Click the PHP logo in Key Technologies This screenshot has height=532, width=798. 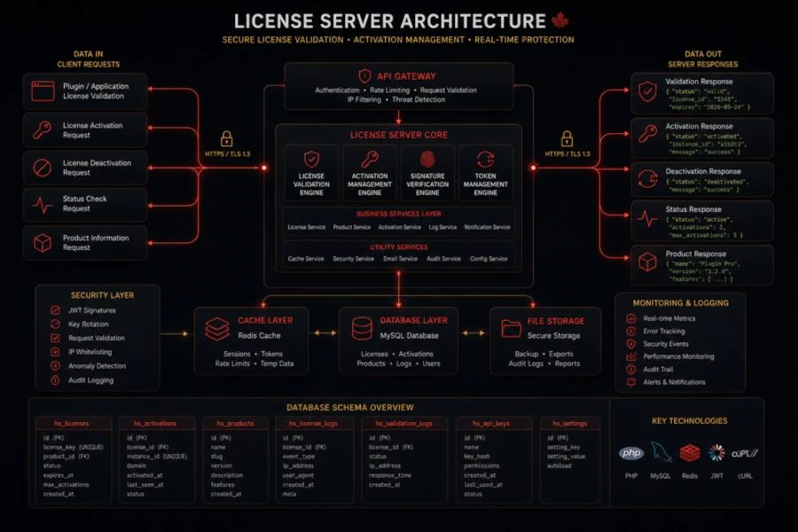631,453
